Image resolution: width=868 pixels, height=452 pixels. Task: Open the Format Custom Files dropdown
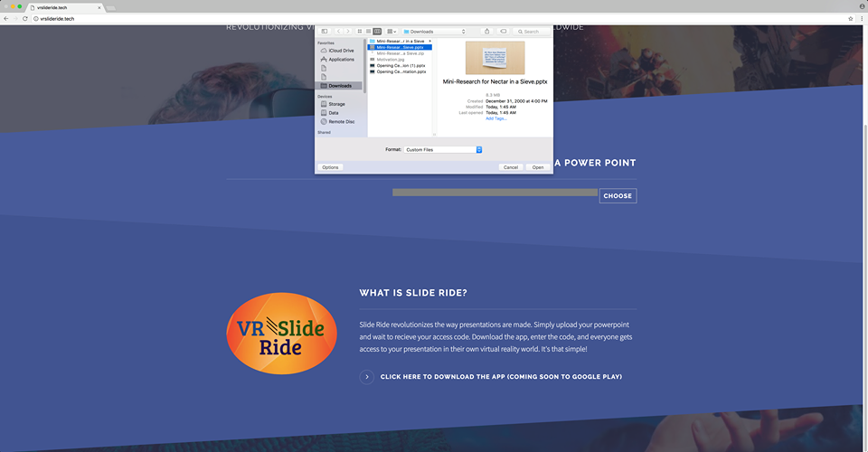(x=443, y=150)
